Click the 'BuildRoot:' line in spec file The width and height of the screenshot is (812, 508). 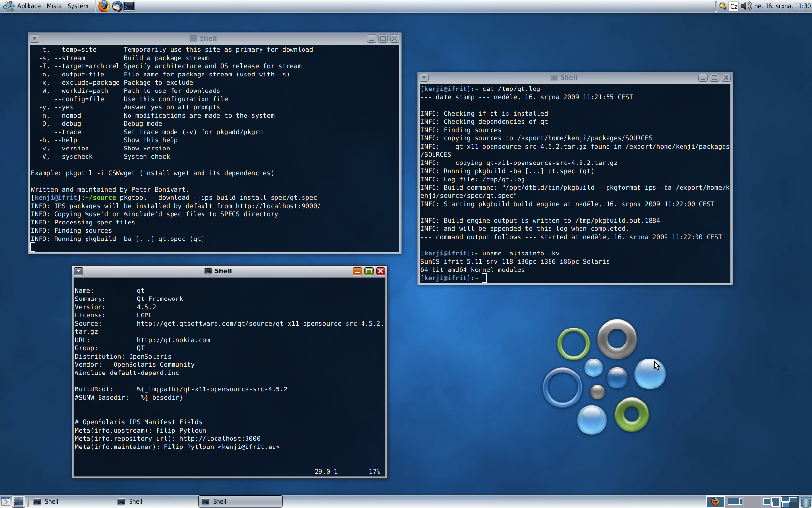(x=181, y=389)
